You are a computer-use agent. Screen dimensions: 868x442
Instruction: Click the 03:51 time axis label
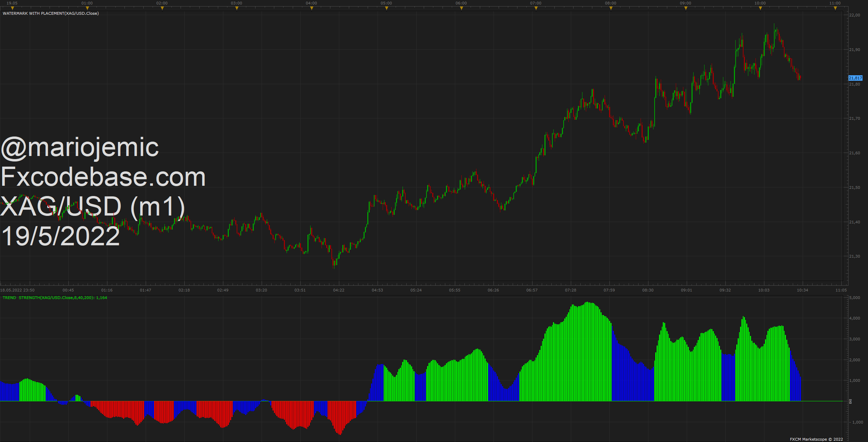pyautogui.click(x=300, y=290)
